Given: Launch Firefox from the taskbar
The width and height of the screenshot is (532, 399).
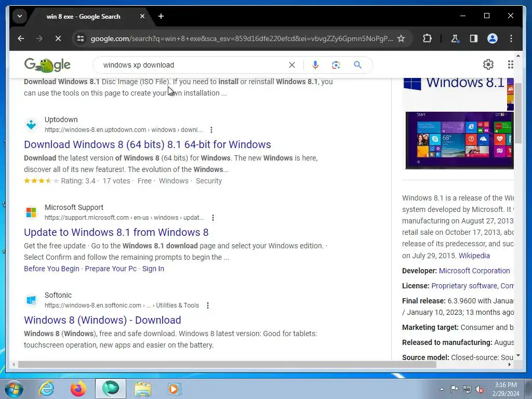Looking at the screenshot, I should 78,389.
